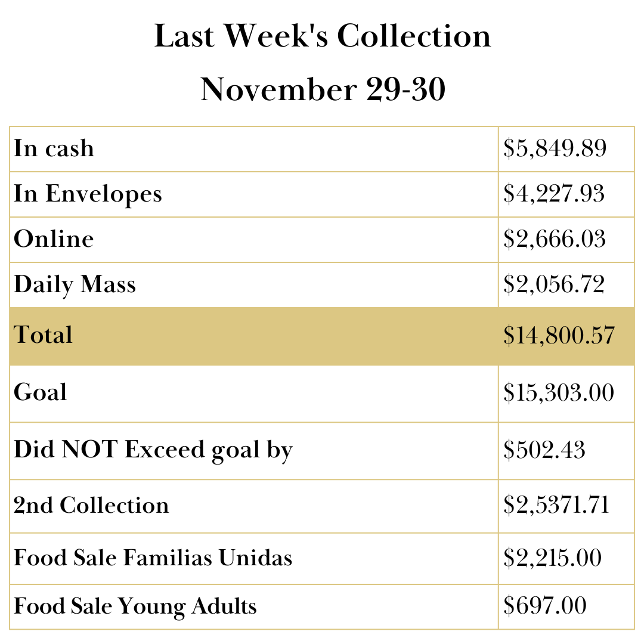Click the "In Envelopes" row label

pos(88,194)
